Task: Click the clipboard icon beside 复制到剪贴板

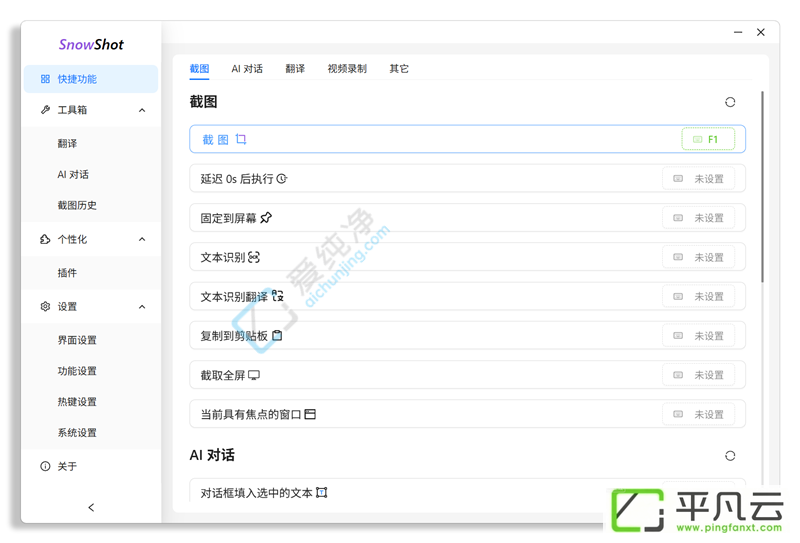Action: click(277, 336)
